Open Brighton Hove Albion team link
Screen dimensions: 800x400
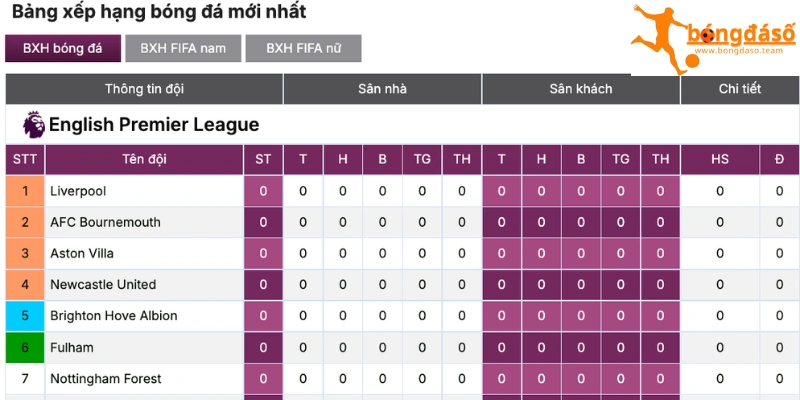click(x=113, y=316)
